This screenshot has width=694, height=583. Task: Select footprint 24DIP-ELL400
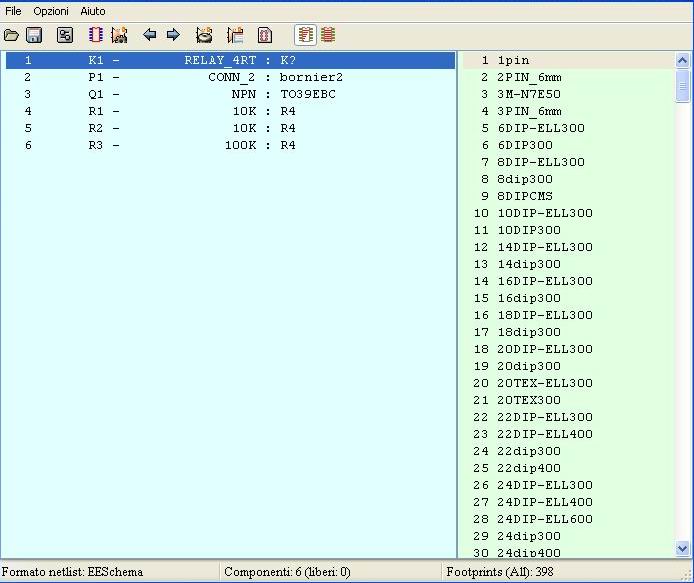point(569,502)
